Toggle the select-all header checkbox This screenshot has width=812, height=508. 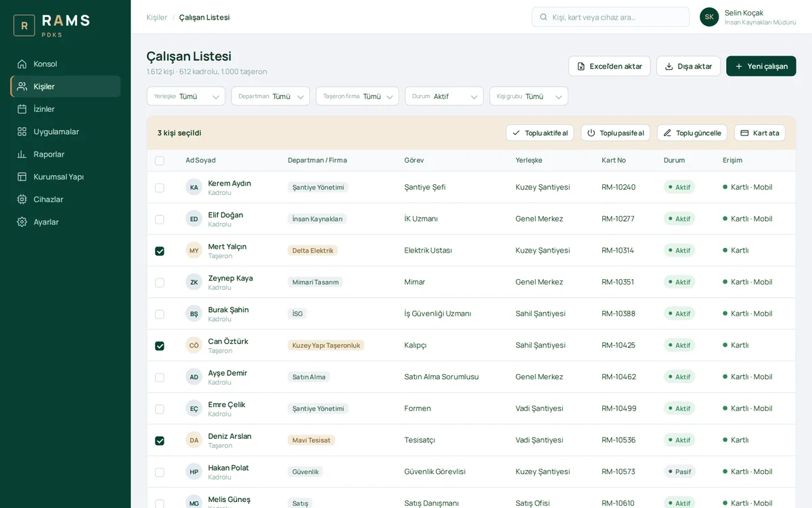[160, 161]
